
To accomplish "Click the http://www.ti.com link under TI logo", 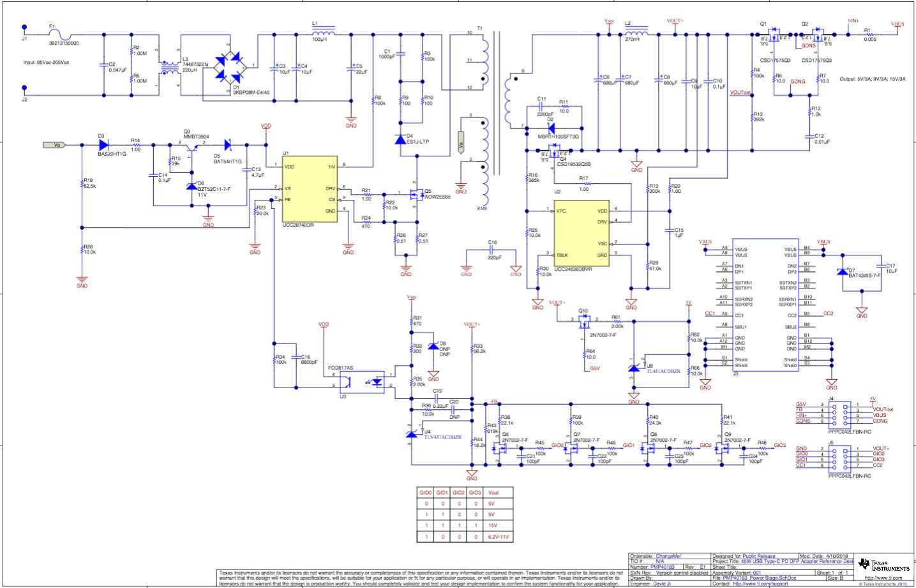I will (883, 578).
